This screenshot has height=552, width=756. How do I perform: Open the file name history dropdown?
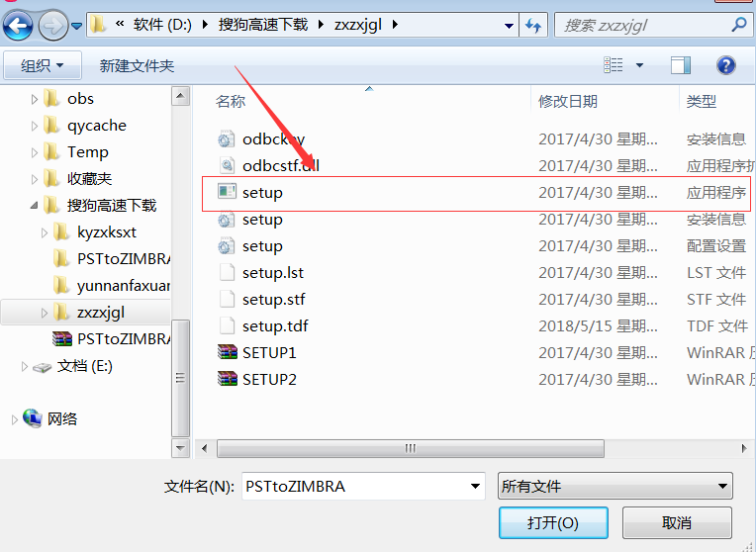tap(475, 486)
